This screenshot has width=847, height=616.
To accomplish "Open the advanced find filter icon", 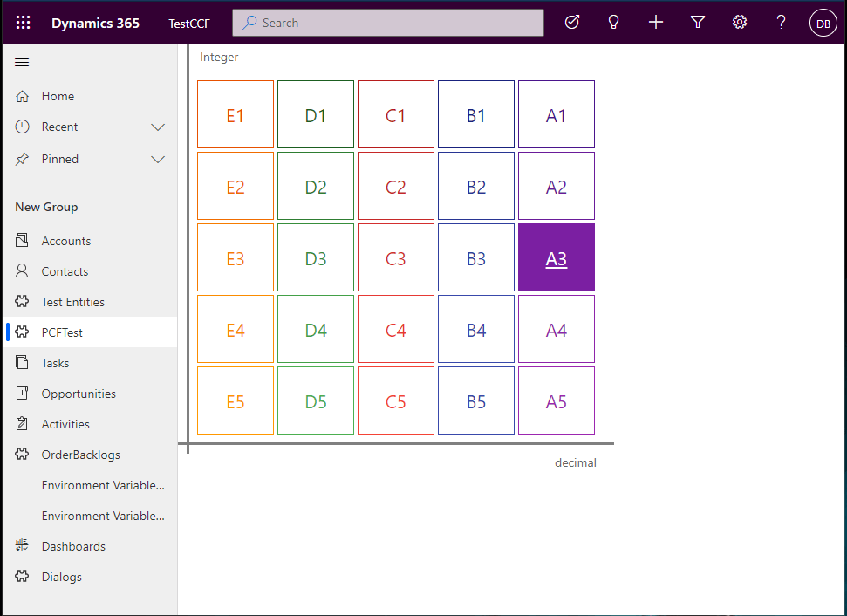I will click(698, 23).
